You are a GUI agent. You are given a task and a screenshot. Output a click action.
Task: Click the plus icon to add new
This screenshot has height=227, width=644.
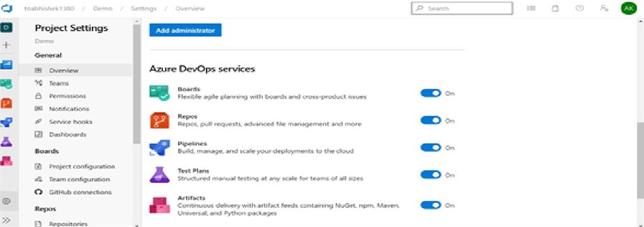(6, 45)
